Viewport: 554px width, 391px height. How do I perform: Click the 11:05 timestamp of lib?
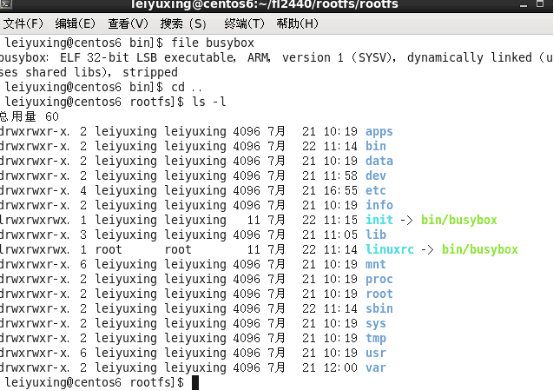(x=341, y=235)
